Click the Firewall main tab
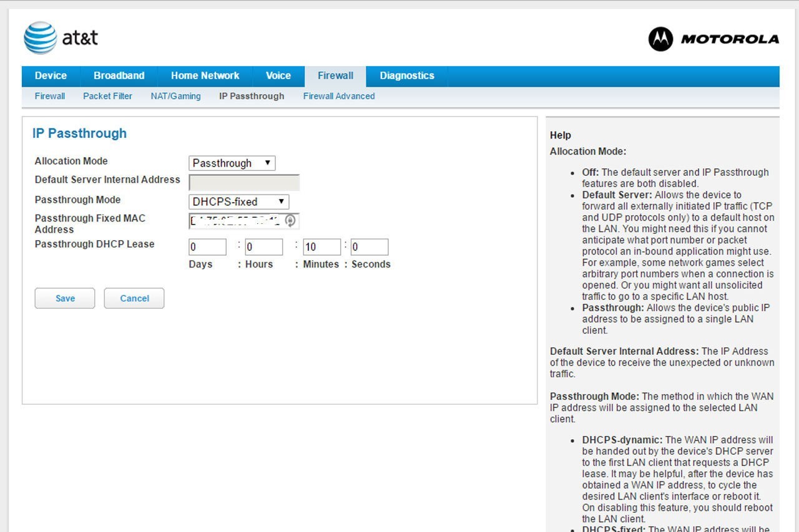Image resolution: width=799 pixels, height=532 pixels. 335,76
